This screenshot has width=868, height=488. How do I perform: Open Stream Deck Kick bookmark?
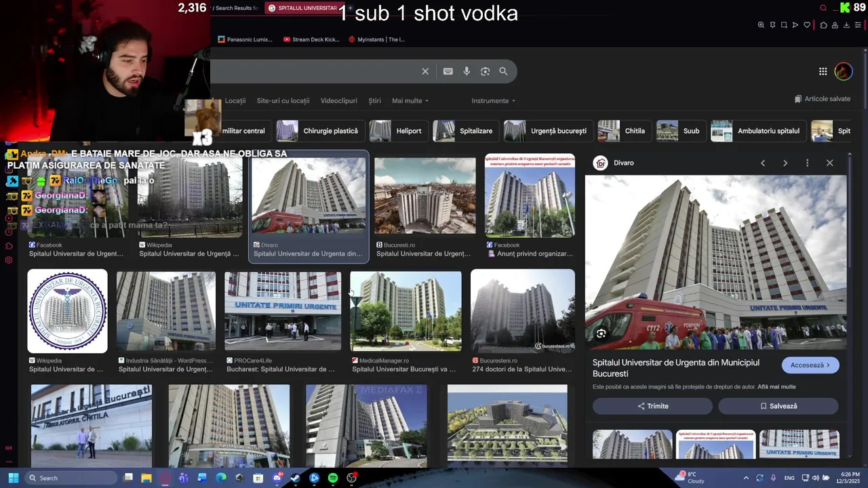click(x=311, y=39)
